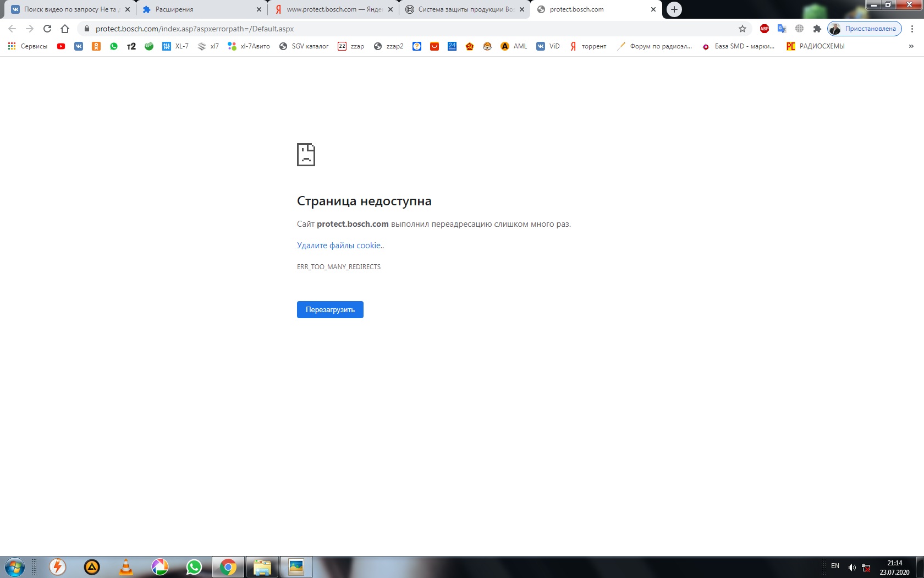Open the Extensions puzzle piece menu

coord(817,29)
